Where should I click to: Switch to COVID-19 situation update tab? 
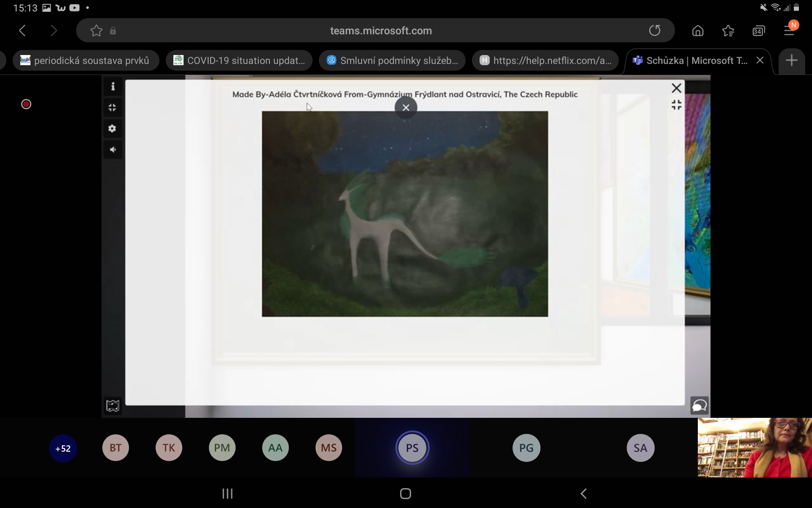point(239,61)
